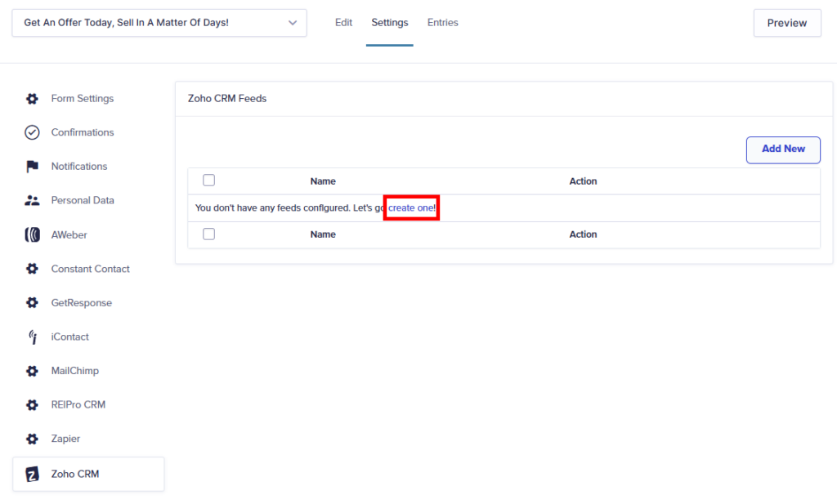Click the Add New feed button
The width and height of the screenshot is (837, 504).
pyautogui.click(x=783, y=149)
